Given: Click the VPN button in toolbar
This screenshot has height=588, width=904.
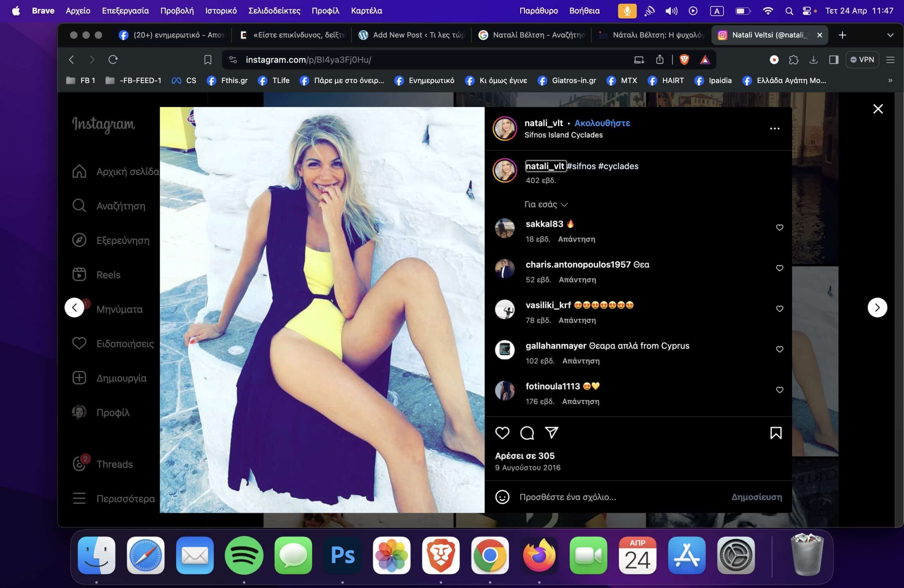Looking at the screenshot, I should (x=862, y=60).
